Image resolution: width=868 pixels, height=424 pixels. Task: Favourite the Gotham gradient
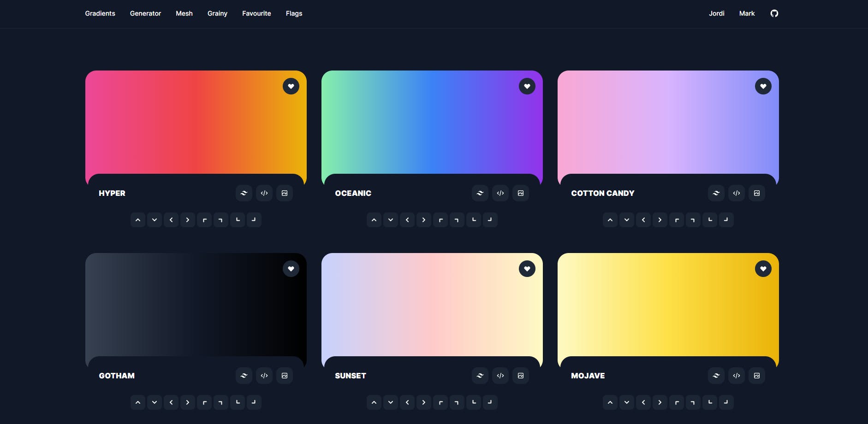pos(291,269)
